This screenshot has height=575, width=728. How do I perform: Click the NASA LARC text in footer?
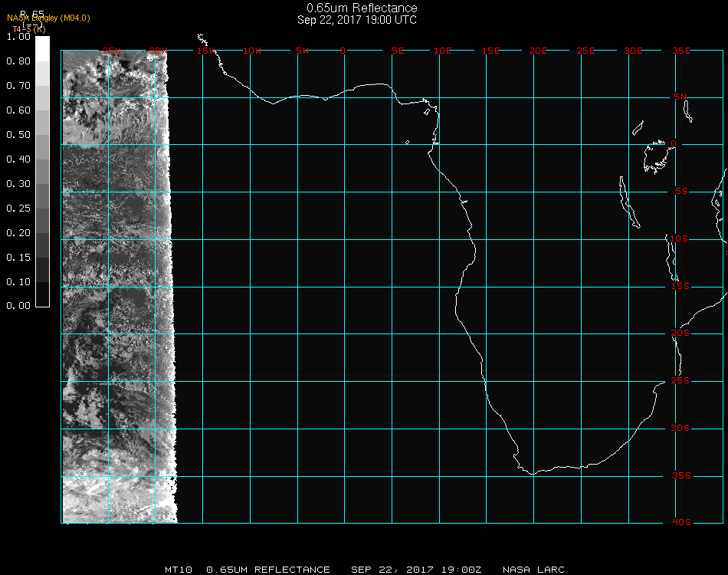pos(533,570)
